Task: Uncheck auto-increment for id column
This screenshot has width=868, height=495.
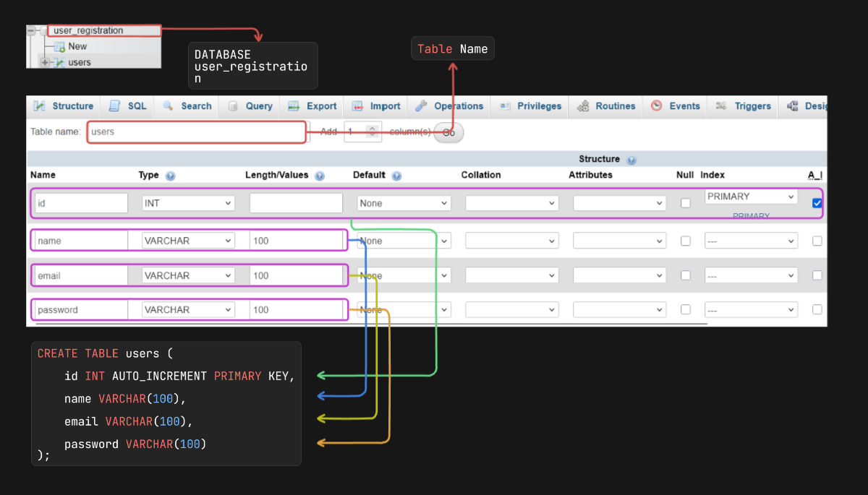Action: [x=817, y=204]
